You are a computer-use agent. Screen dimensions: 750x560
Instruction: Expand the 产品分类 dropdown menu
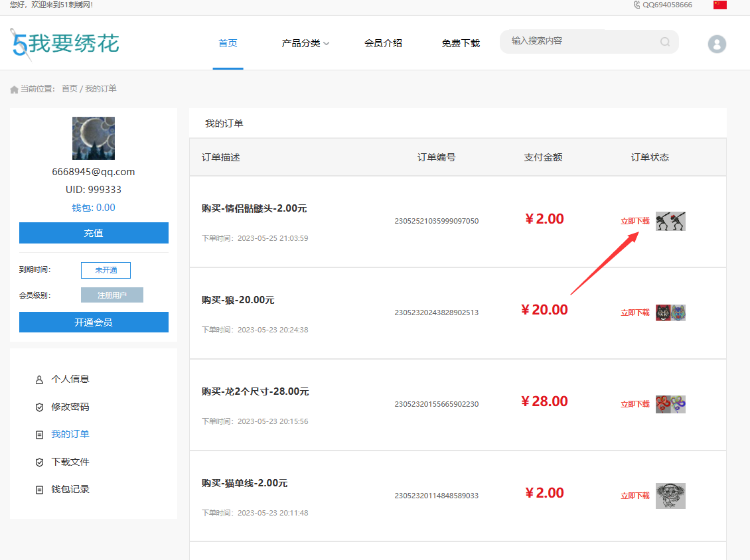tap(305, 43)
